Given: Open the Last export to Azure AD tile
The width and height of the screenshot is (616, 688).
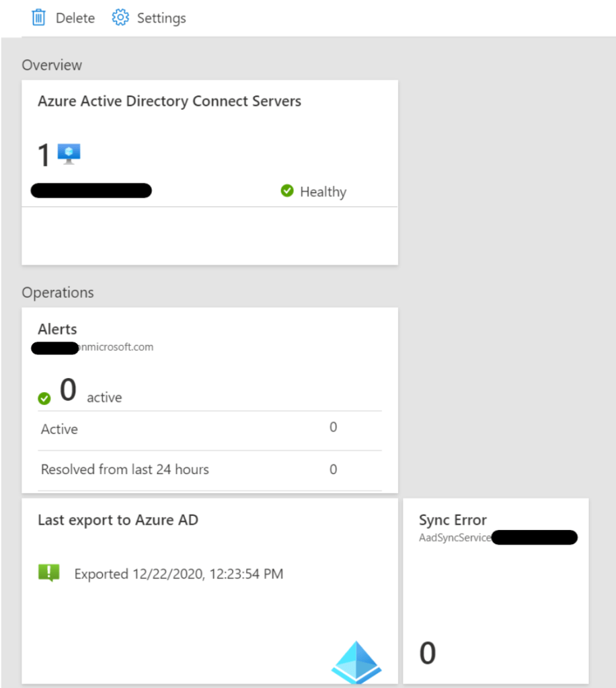Looking at the screenshot, I should [x=118, y=520].
